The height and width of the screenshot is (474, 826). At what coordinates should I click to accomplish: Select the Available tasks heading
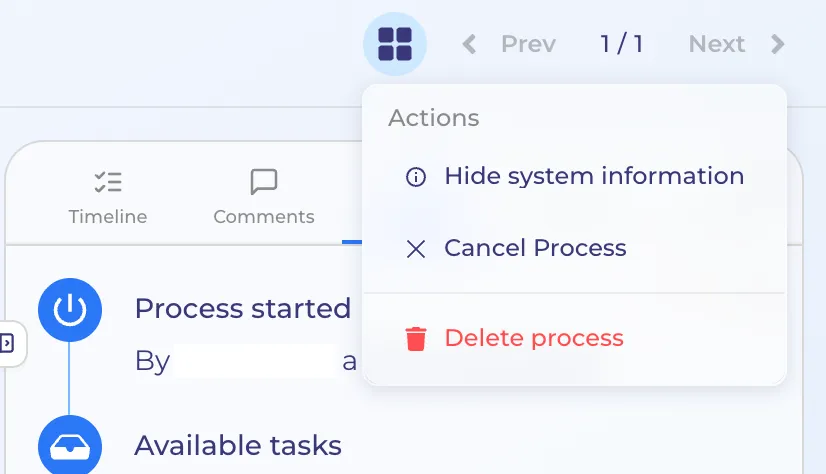point(238,446)
